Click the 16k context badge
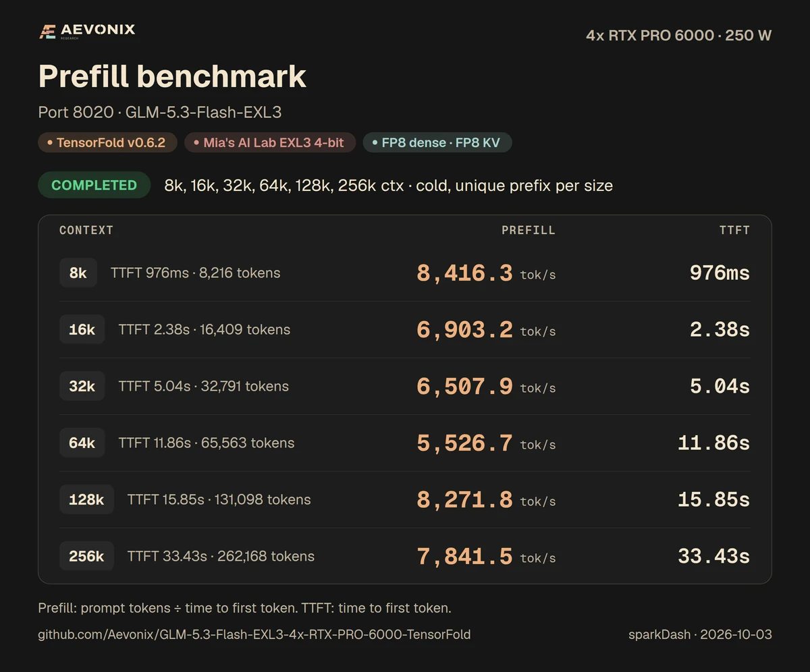The height and width of the screenshot is (672, 810). click(x=82, y=330)
